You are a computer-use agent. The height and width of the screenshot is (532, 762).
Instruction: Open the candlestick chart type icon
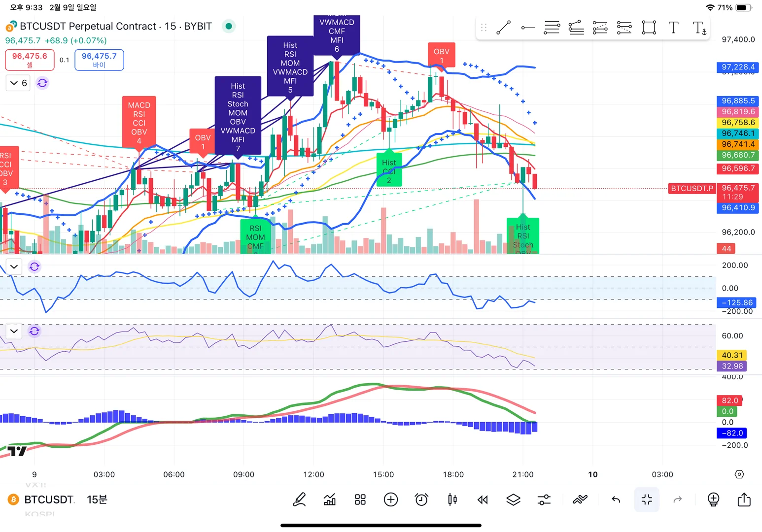point(452,500)
